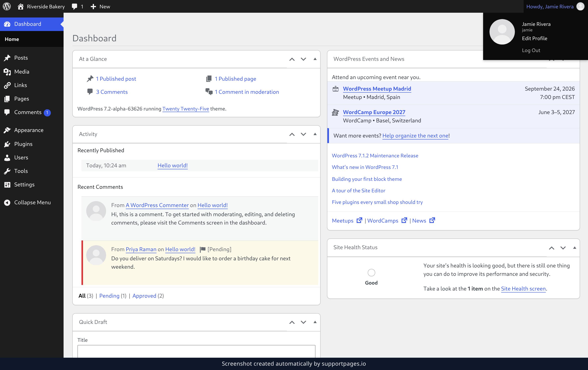Screen dimensions: 588x370
Task: Open the 1 Published post link
Action: tap(116, 79)
